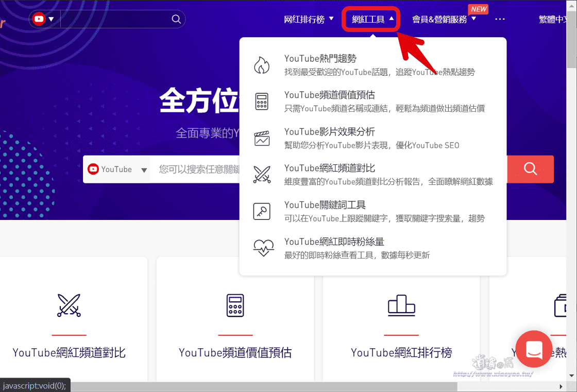The height and width of the screenshot is (392, 577).
Task: Select the YouTube影片效果分析 menu item
Action: tap(373, 139)
